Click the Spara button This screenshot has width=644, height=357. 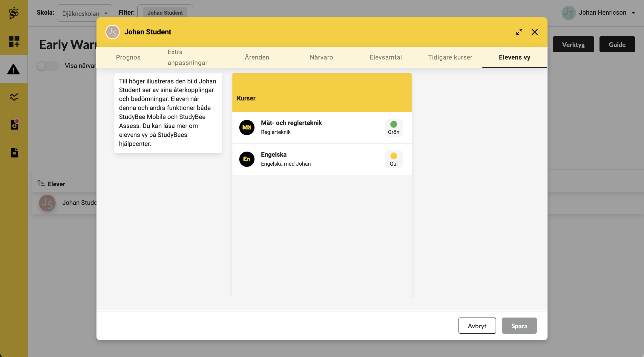[x=519, y=326]
